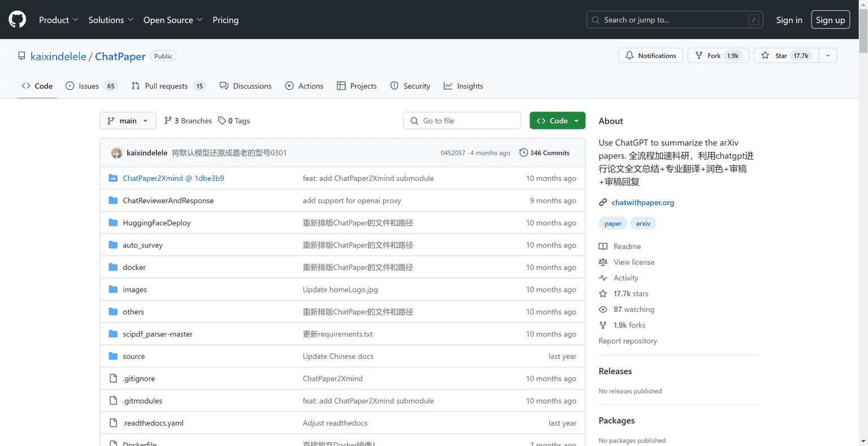Screen dimensions: 868x446
Task: Click the license scale icon
Action: pos(603,262)
